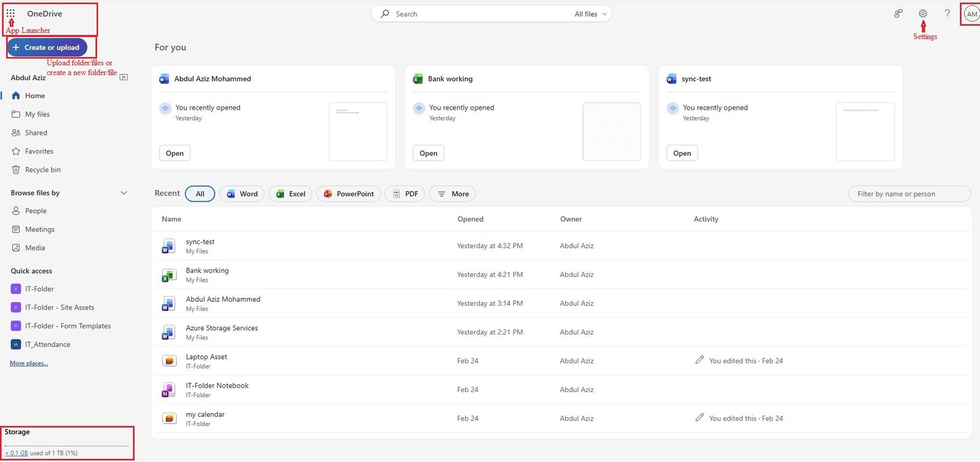
Task: Open the IT-Folder Notebook file name
Action: (x=217, y=386)
